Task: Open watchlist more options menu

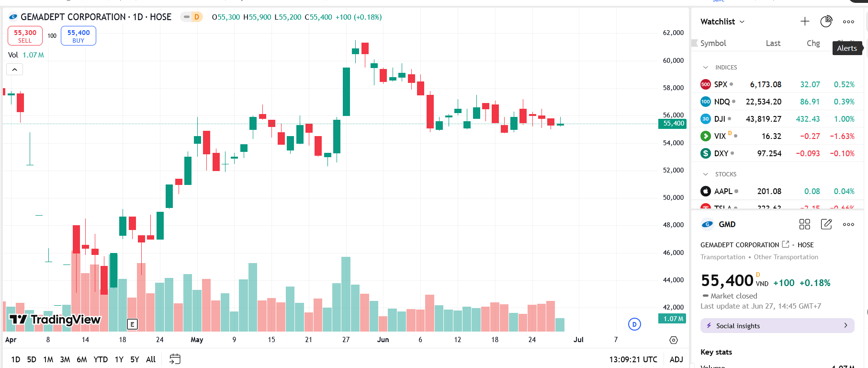Action: coord(848,22)
